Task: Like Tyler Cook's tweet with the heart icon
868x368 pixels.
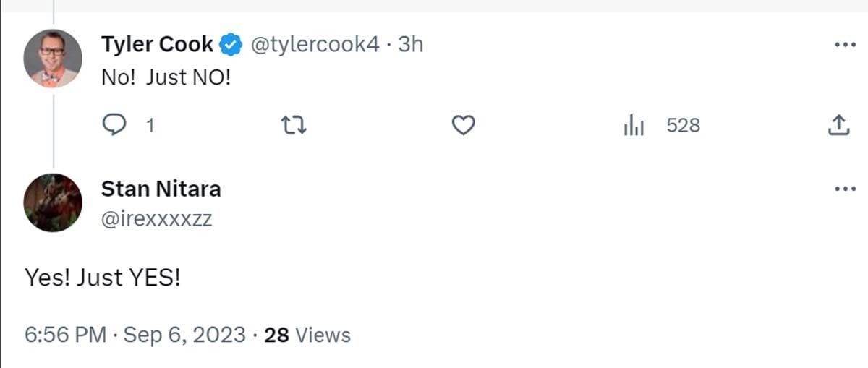Action: click(463, 126)
